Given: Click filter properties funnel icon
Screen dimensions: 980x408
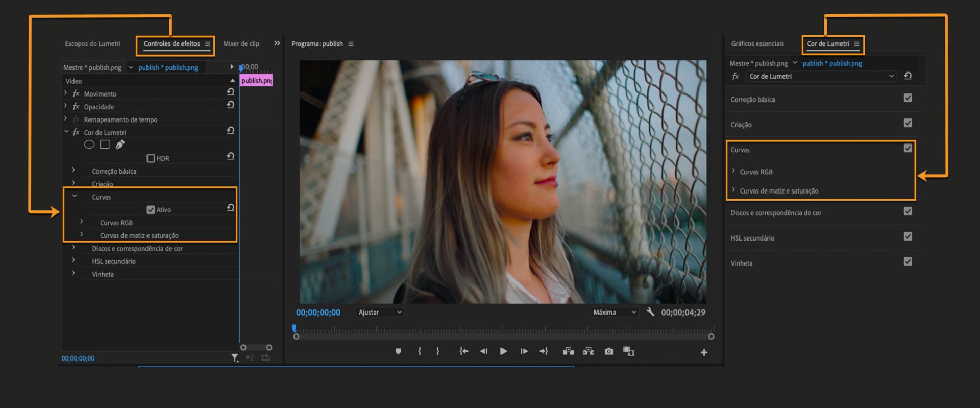Looking at the screenshot, I should 234,358.
